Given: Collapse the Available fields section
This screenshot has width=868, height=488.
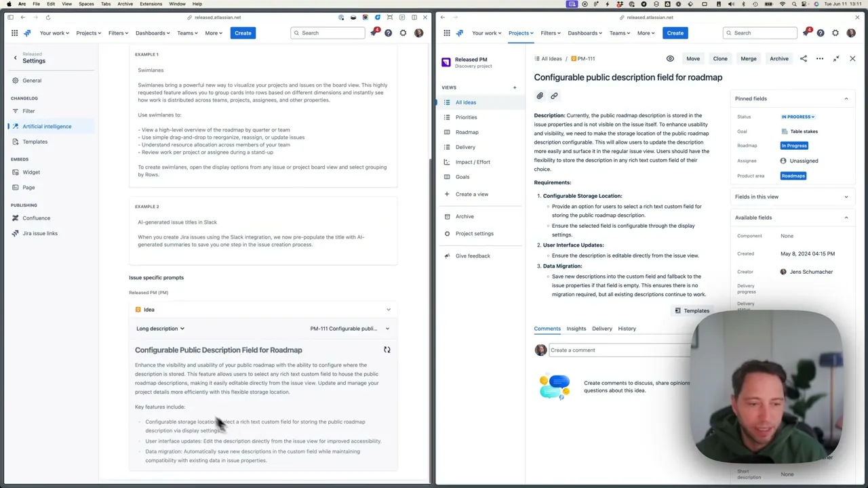Looking at the screenshot, I should pyautogui.click(x=846, y=218).
